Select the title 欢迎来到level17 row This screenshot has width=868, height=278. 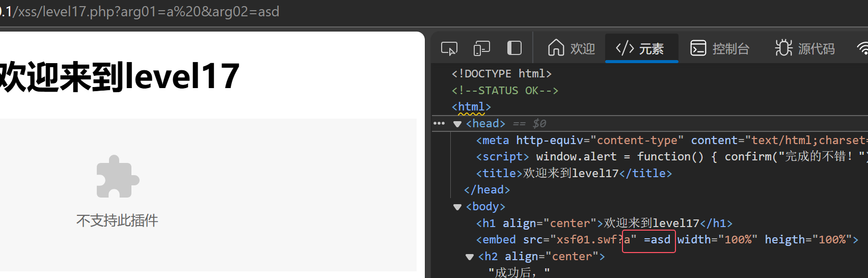[574, 174]
